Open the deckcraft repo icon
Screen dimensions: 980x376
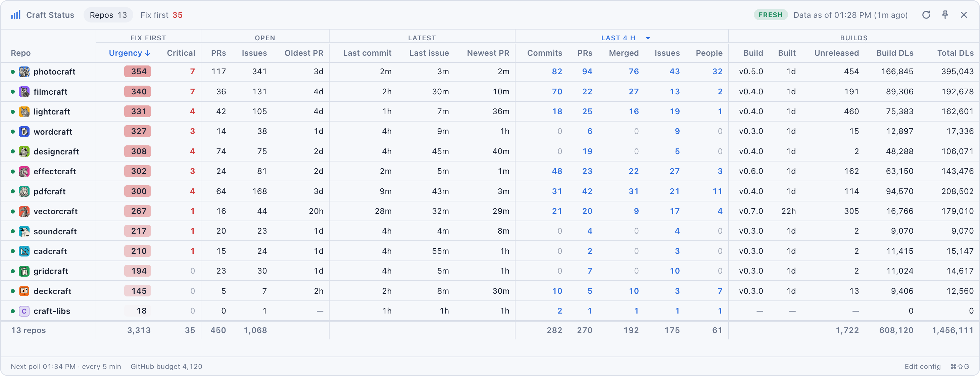point(24,291)
